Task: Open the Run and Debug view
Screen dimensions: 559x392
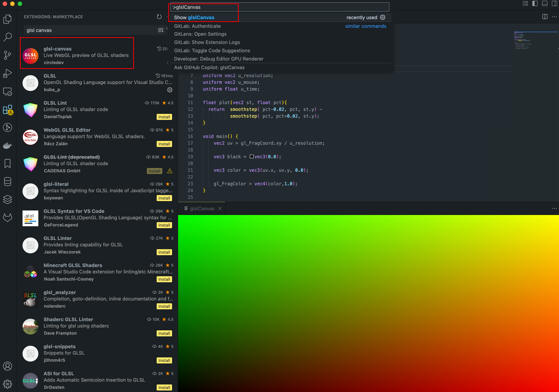Action: tap(8, 73)
